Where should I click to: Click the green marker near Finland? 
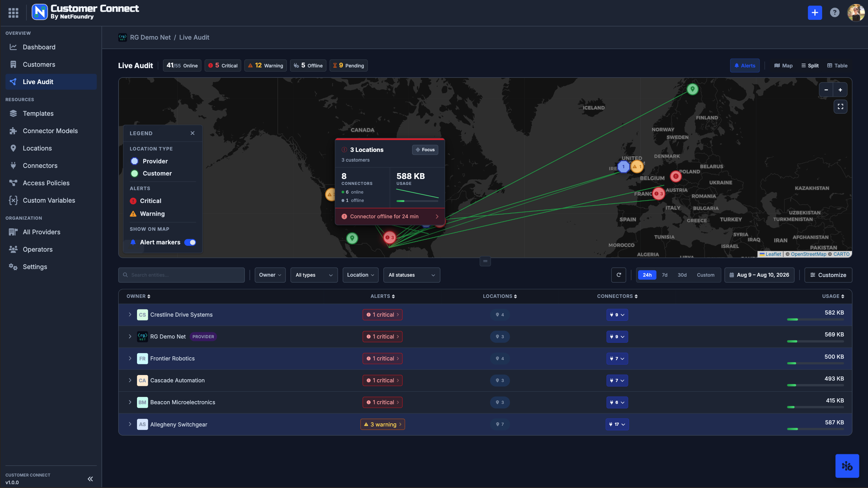tap(692, 89)
